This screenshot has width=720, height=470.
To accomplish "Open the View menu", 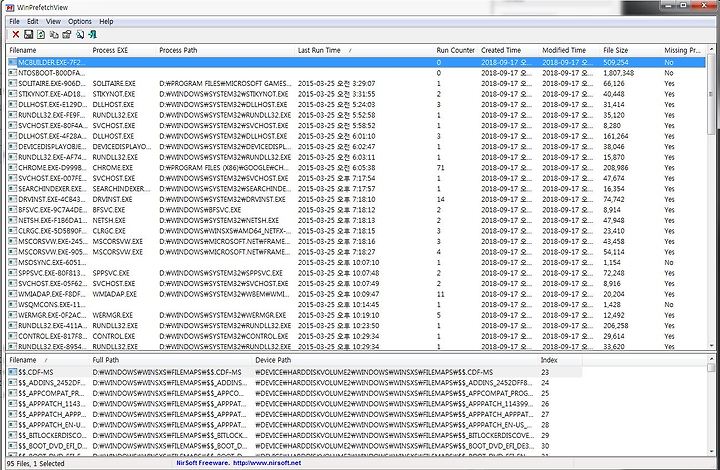I will [x=53, y=22].
